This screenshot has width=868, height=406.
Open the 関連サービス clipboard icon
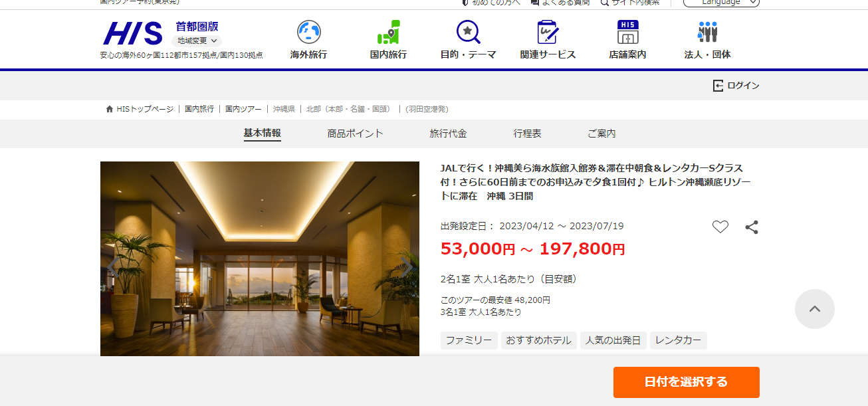coord(548,32)
